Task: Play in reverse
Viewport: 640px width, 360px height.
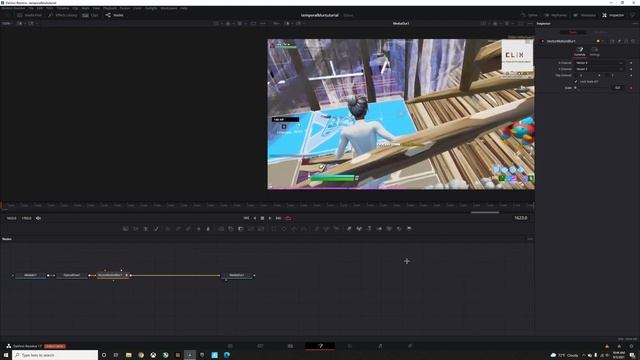Action: [255, 218]
